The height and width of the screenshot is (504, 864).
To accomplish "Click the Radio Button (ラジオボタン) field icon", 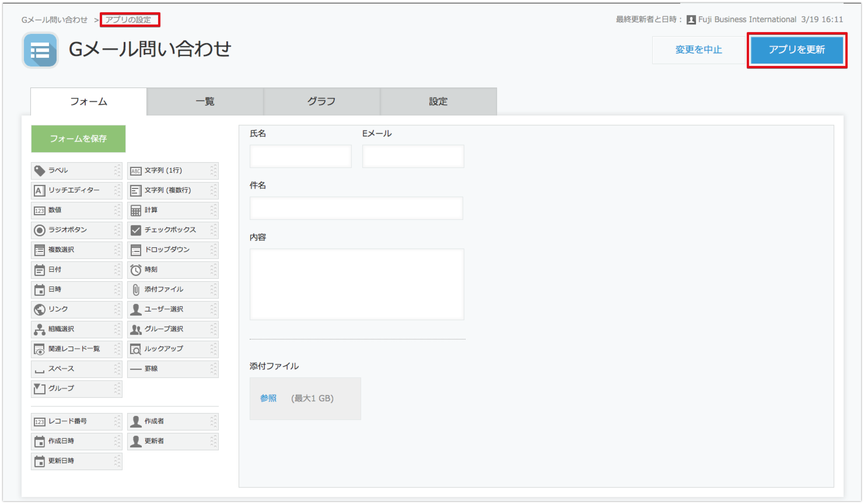I will tap(40, 230).
